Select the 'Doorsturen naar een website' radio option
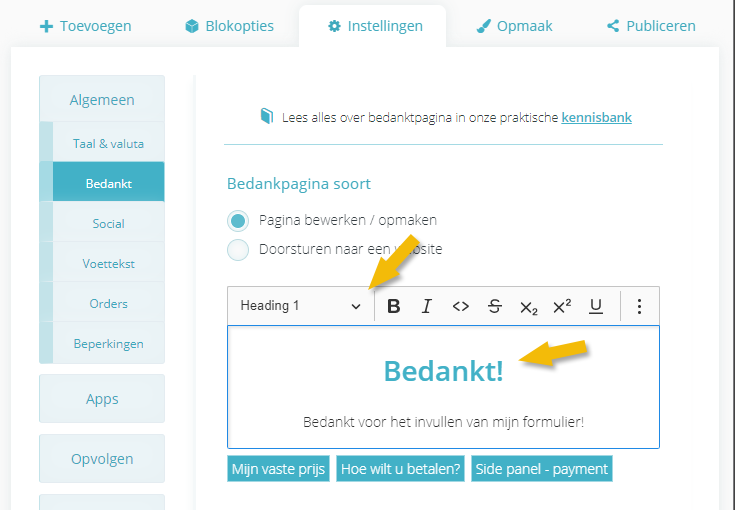 tap(238, 250)
